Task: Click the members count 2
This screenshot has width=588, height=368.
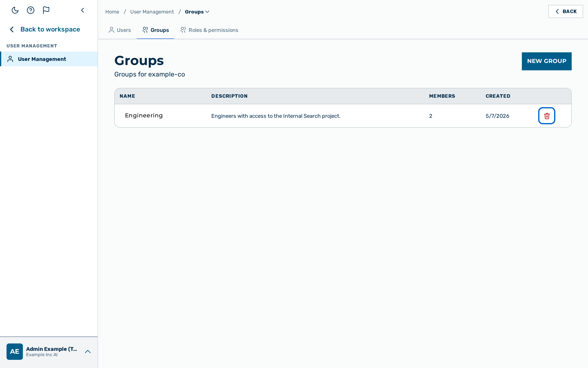Action: (x=431, y=116)
